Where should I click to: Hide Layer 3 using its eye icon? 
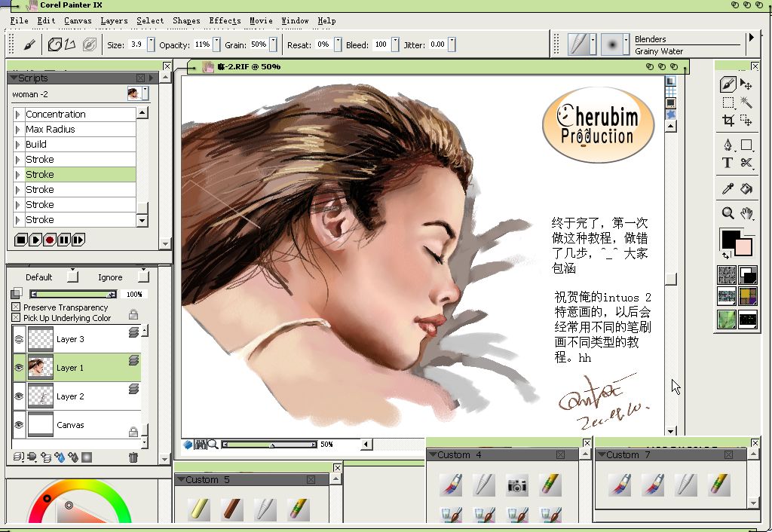pos(19,339)
